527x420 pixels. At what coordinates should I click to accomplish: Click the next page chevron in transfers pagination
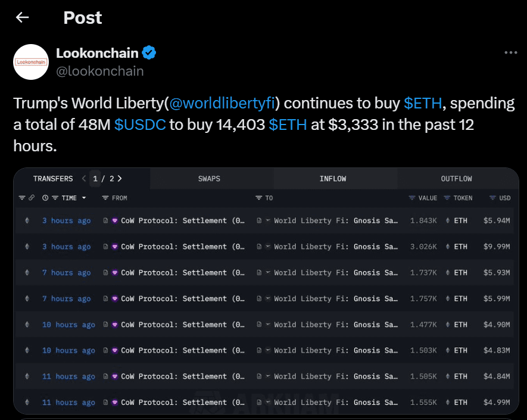click(119, 178)
